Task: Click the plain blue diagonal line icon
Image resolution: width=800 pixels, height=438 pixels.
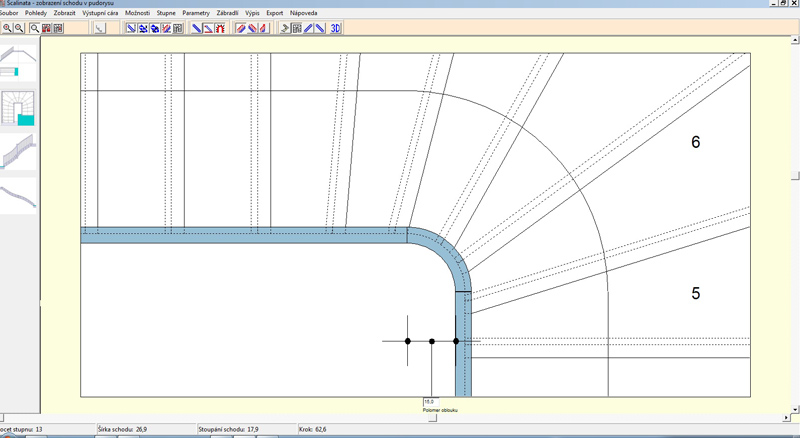Action: 196,28
